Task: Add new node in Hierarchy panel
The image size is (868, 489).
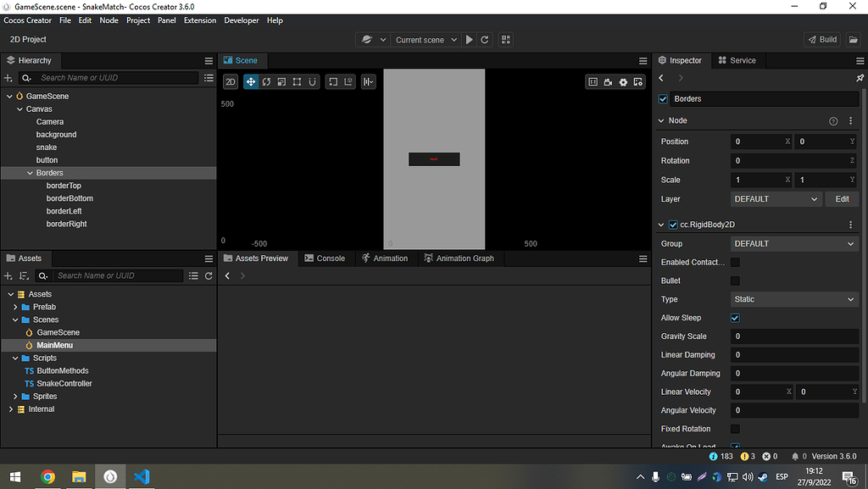Action: (x=8, y=78)
